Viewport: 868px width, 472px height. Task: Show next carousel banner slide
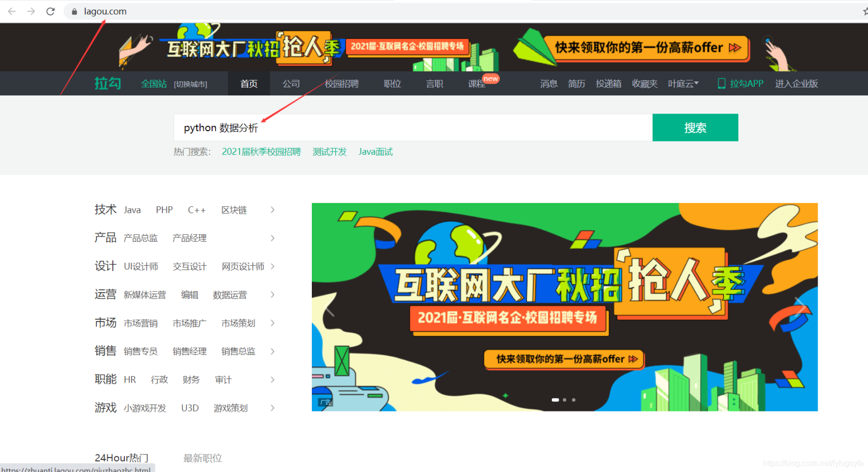[800, 307]
